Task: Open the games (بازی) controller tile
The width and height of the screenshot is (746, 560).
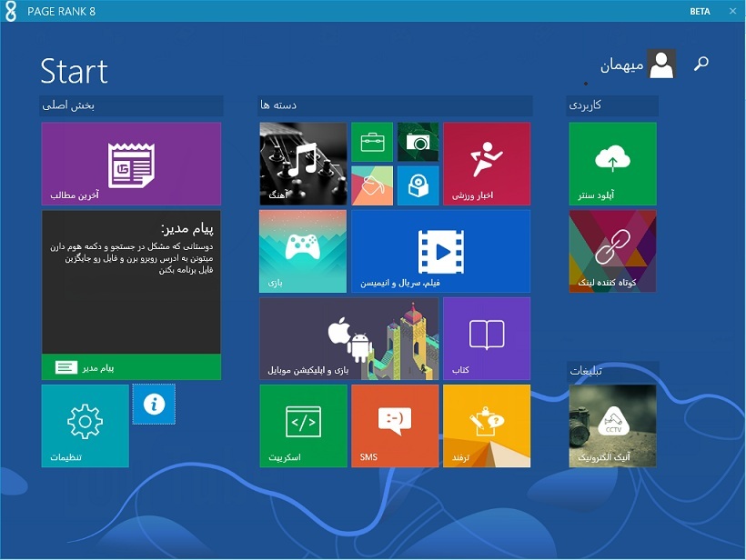Action: click(x=303, y=251)
